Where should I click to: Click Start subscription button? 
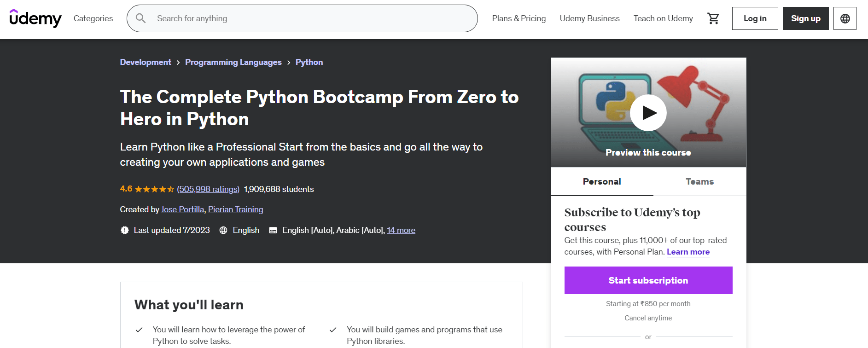tap(648, 280)
